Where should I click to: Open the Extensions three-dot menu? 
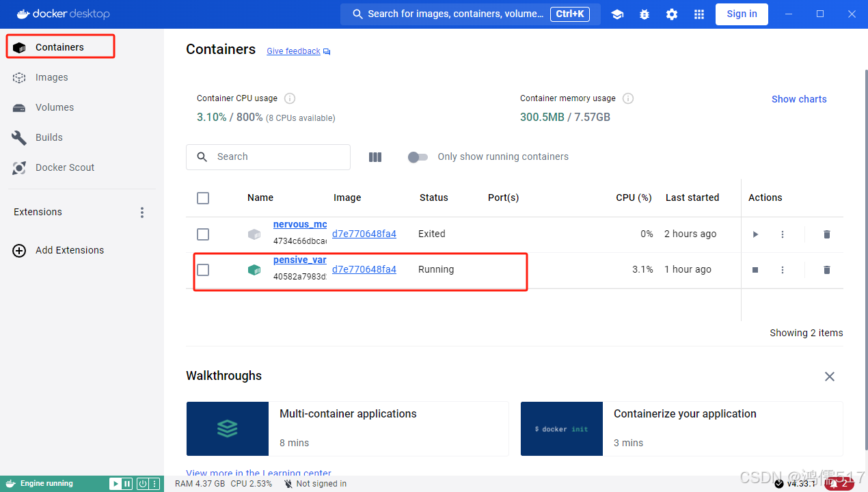click(142, 213)
